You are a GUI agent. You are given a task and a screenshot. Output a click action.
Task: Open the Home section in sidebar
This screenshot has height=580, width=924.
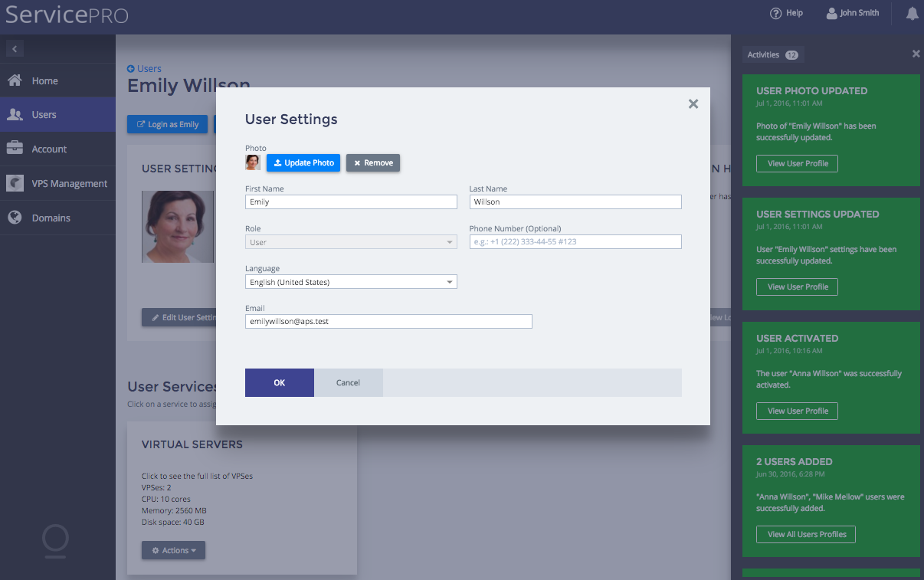(44, 80)
